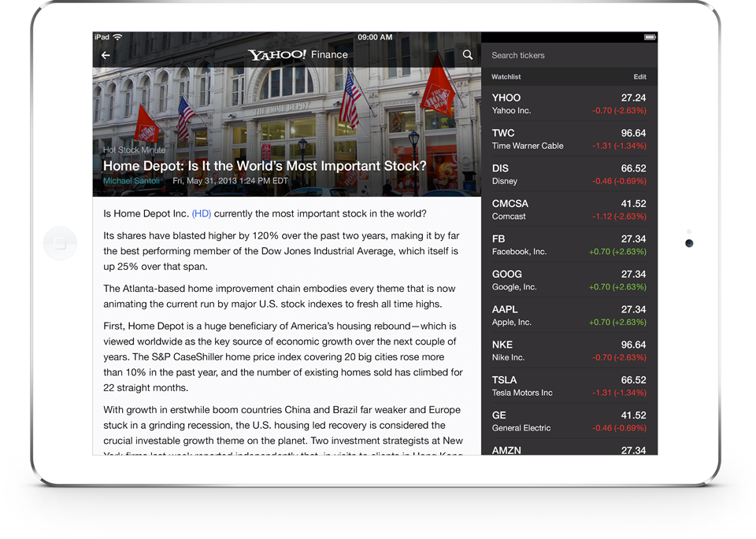Select TWC Time Warner Cable row

click(569, 138)
